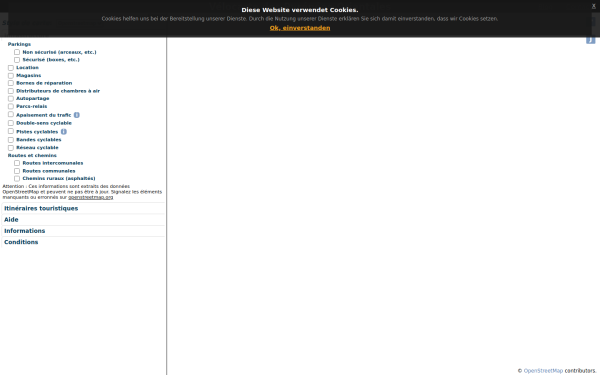Enable 'Sécurisé (boxes, etc.)' parking checkbox

click(x=17, y=60)
